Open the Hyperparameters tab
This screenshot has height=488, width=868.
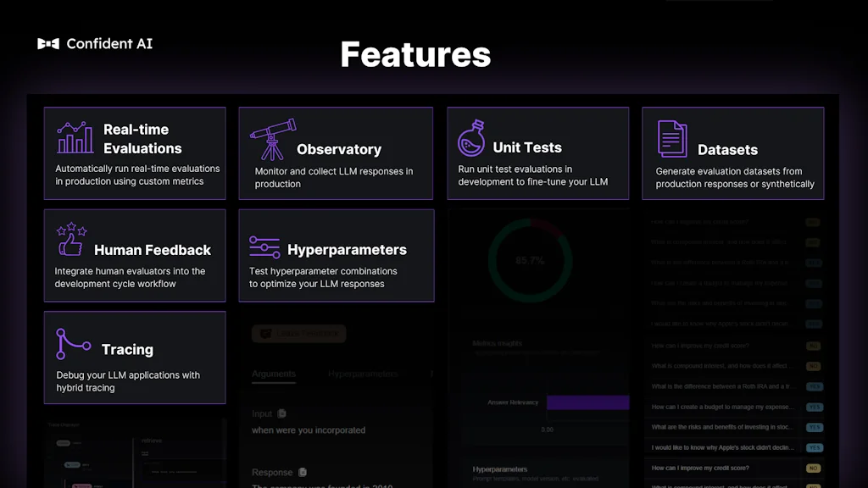(363, 374)
